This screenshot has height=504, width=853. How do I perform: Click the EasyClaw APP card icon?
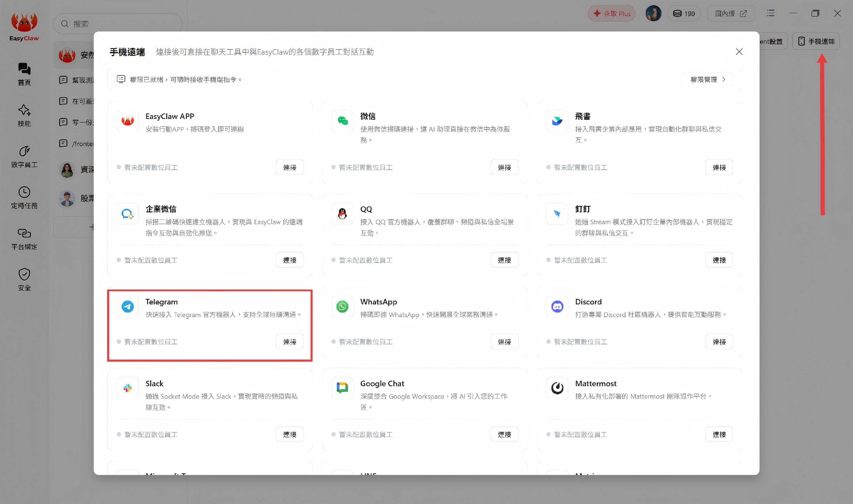point(128,121)
